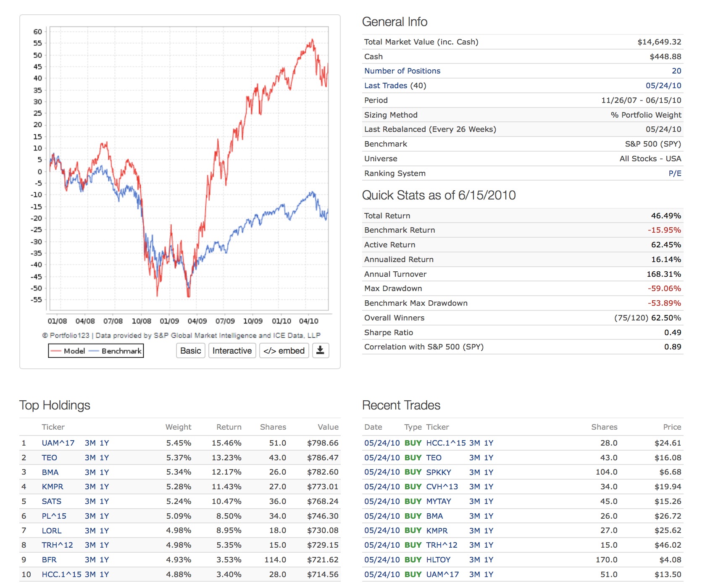705x588 pixels.
Task: Toggle the red Model series in legend
Action: pyautogui.click(x=68, y=351)
